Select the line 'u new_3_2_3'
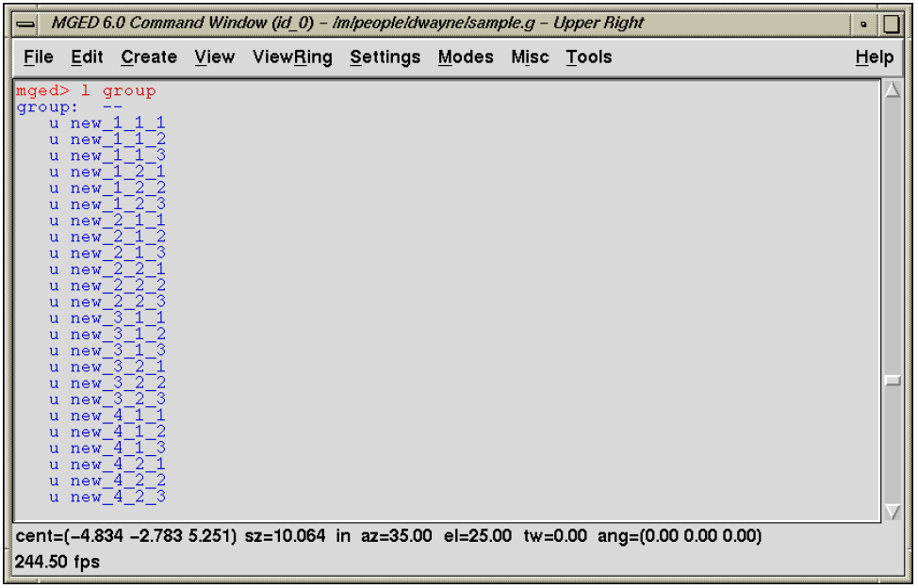Image resolution: width=918 pixels, height=588 pixels. [x=107, y=400]
